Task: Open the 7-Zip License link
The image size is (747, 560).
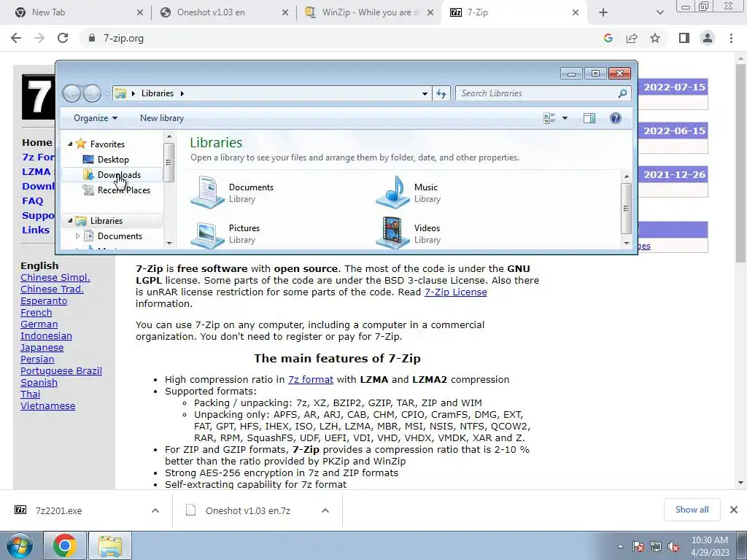Action: click(455, 292)
